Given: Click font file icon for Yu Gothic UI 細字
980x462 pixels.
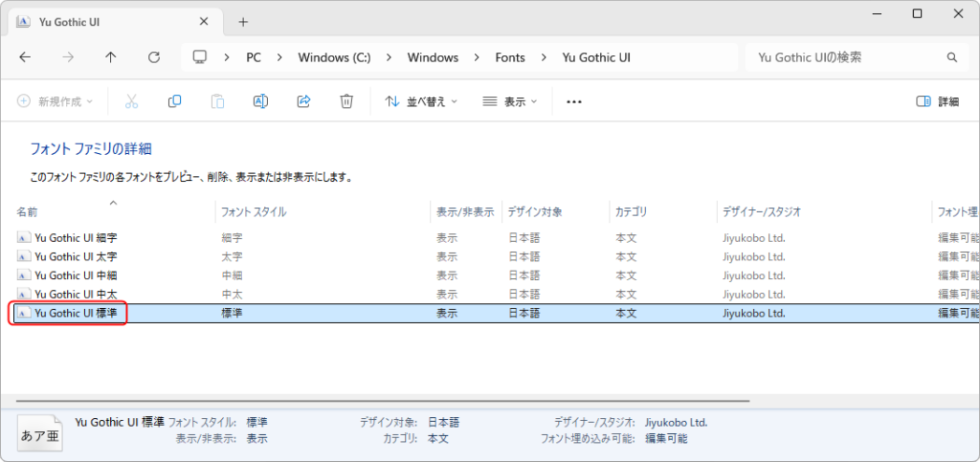Looking at the screenshot, I should pyautogui.click(x=24, y=238).
